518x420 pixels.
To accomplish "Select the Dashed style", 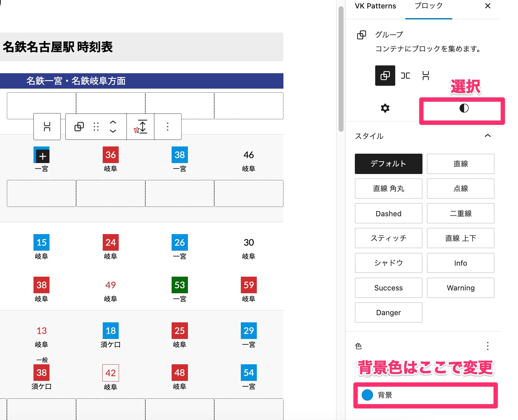I will coord(388,213).
